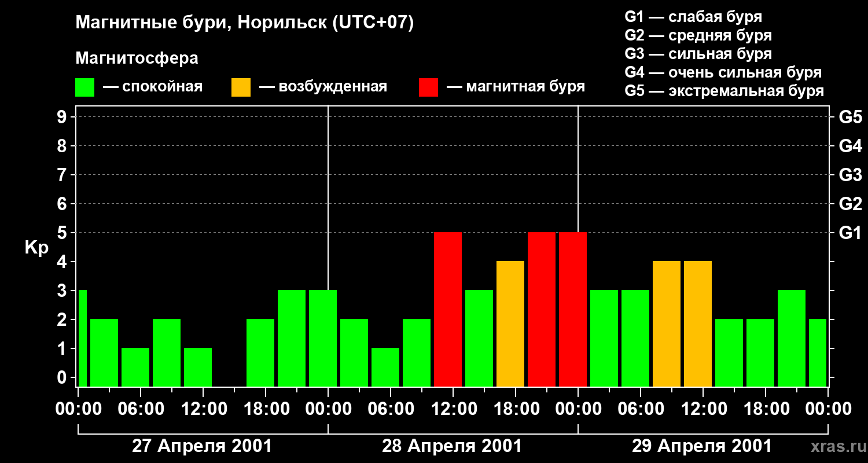Click the 06:00 tick label for 29 April

pyautogui.click(x=639, y=409)
